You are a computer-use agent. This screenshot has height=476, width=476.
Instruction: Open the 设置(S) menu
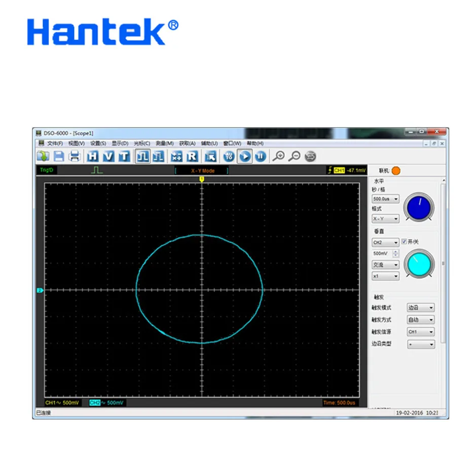pyautogui.click(x=98, y=143)
